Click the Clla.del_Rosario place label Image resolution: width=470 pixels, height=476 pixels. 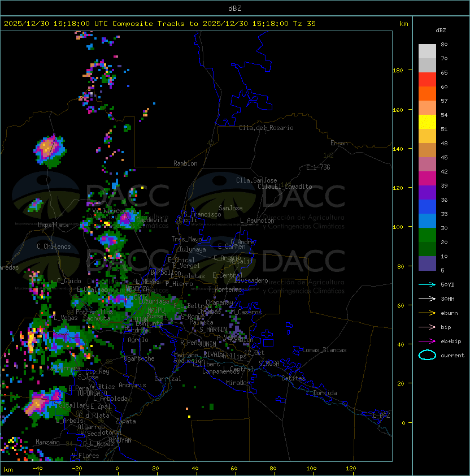click(266, 128)
